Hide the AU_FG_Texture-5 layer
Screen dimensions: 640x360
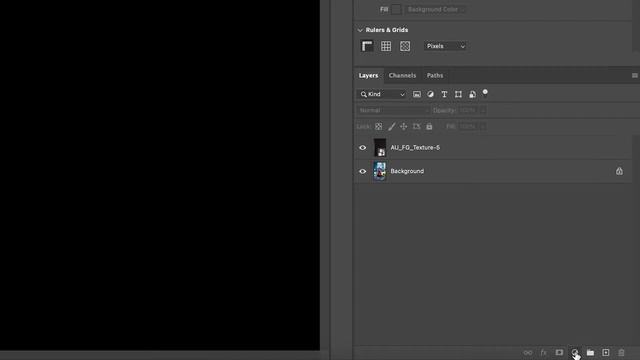pos(362,148)
